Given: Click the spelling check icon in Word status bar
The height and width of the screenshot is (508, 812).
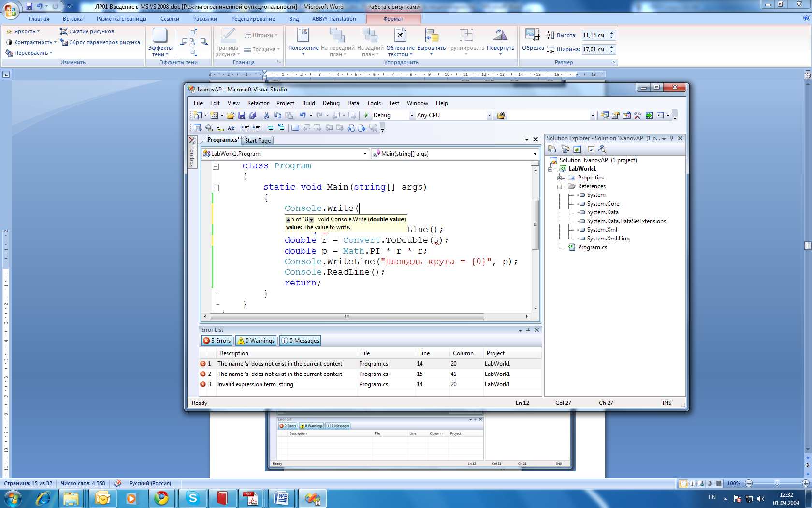Looking at the screenshot, I should 117,483.
